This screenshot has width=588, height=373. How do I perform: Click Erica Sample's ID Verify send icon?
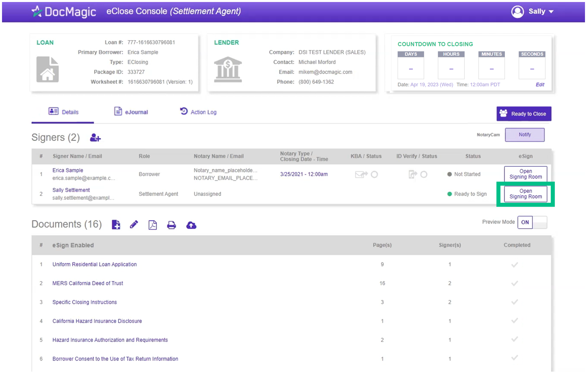[x=412, y=174]
